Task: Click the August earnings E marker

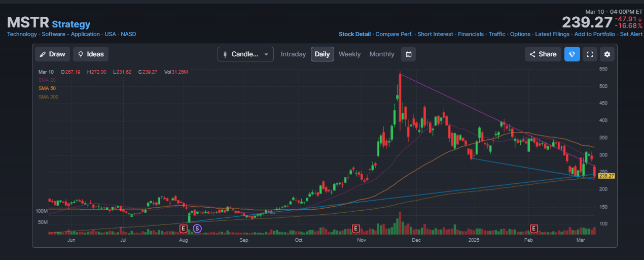Action: pyautogui.click(x=184, y=229)
